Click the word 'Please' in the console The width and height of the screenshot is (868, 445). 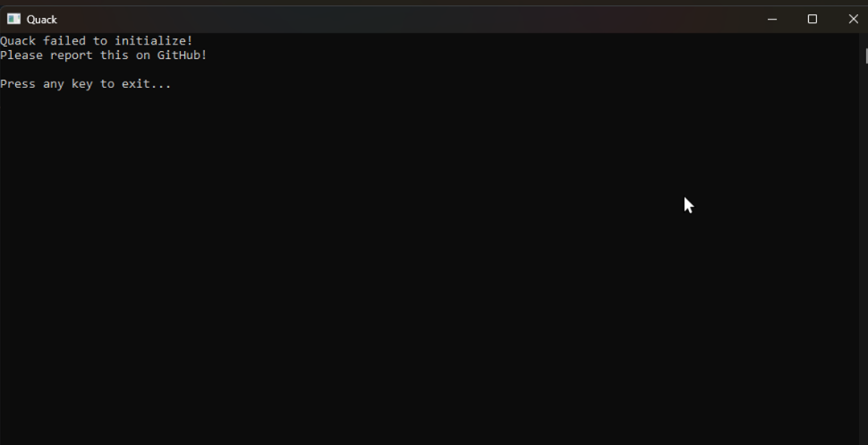[x=21, y=55]
